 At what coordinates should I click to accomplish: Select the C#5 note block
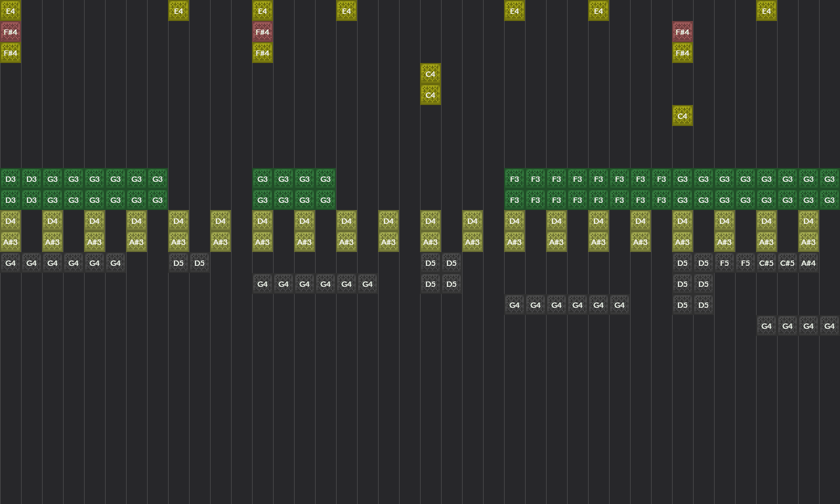(x=766, y=262)
